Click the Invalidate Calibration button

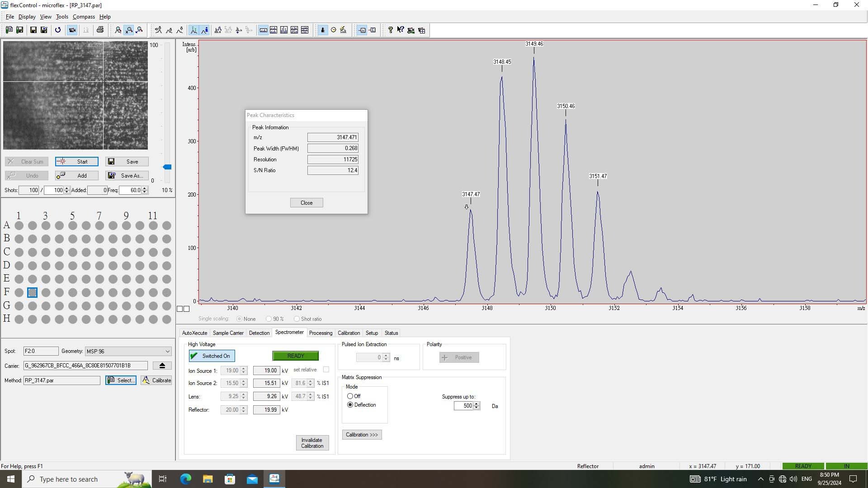pos(311,443)
